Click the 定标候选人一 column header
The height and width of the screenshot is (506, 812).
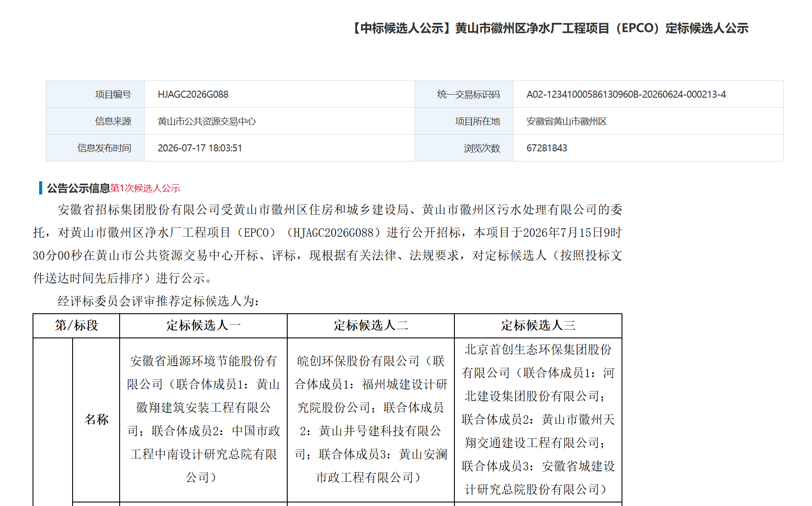(203, 326)
